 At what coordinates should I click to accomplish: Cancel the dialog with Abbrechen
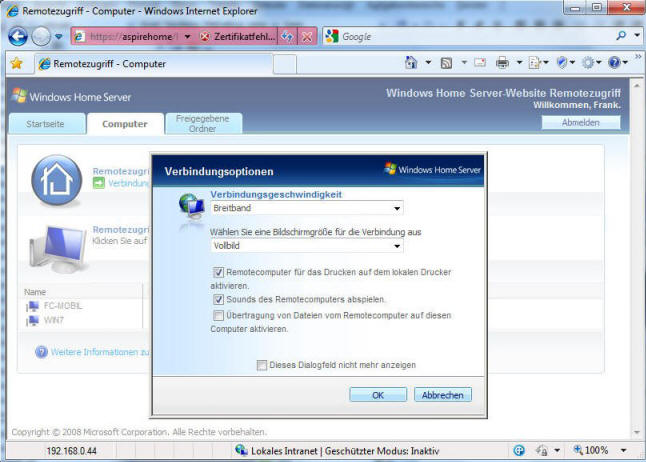(442, 395)
